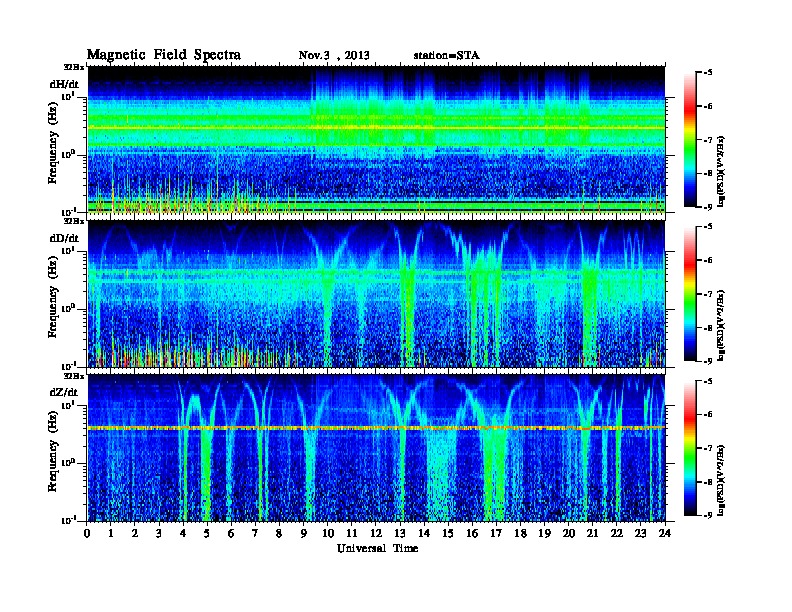Click the color bar beside the dH/dt panel

point(690,139)
